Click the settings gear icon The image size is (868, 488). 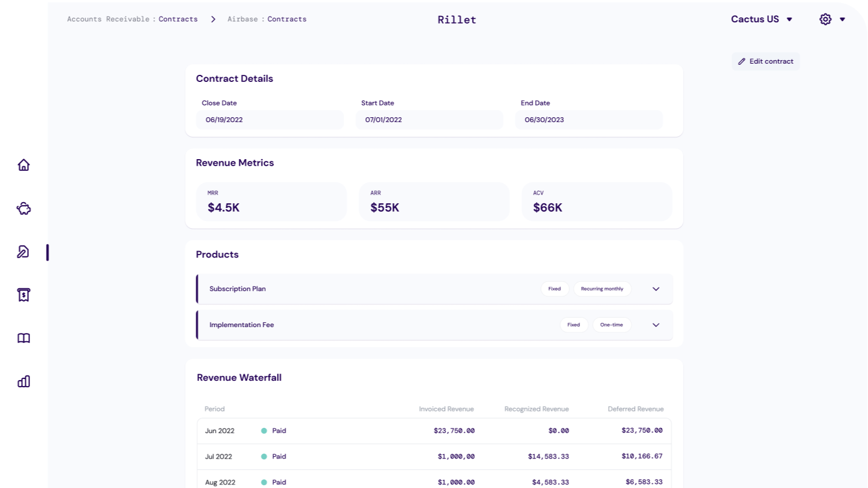[825, 19]
